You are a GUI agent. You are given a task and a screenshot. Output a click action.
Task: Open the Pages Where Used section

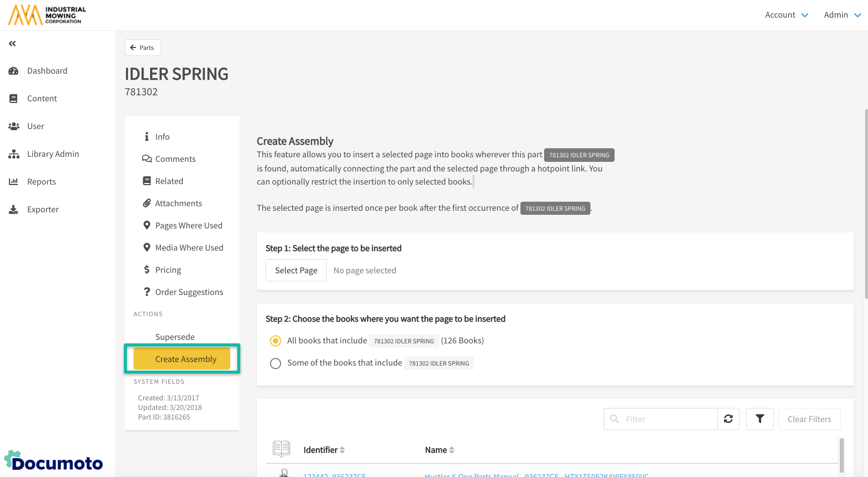click(188, 226)
